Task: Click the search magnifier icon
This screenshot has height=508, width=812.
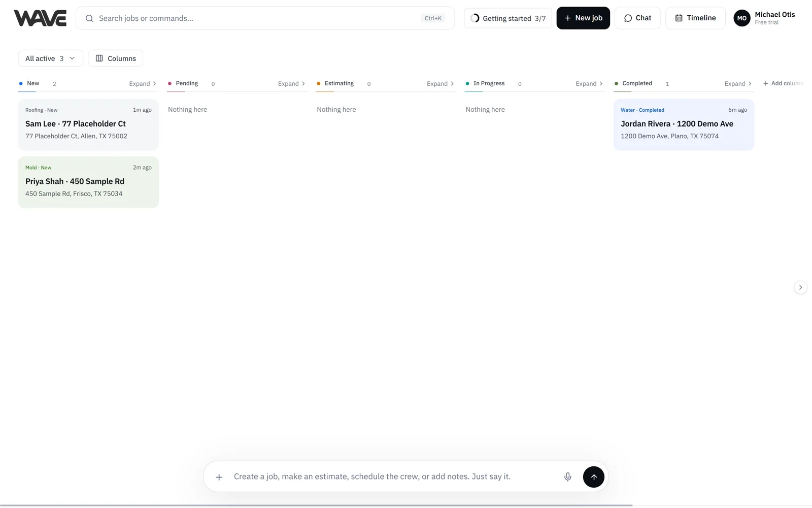Action: [89, 18]
